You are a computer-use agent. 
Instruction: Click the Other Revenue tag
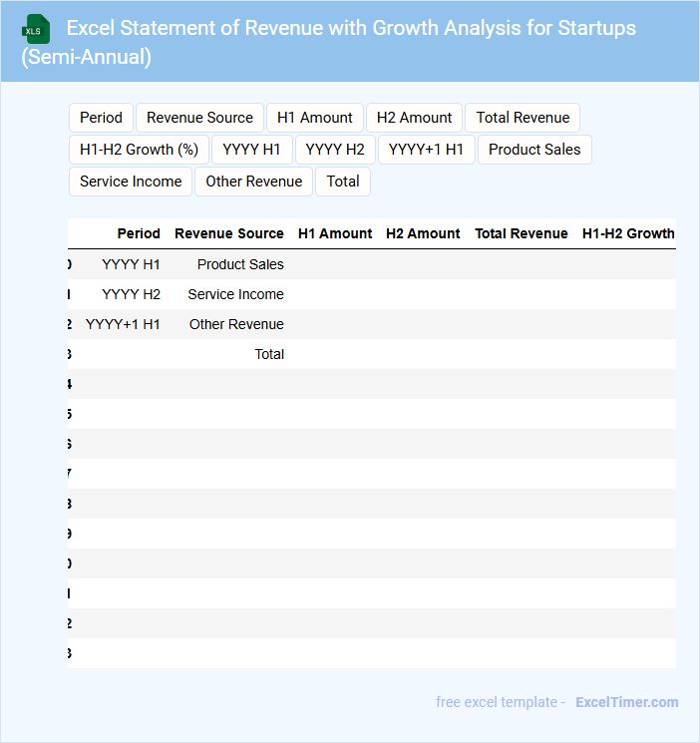(x=253, y=182)
